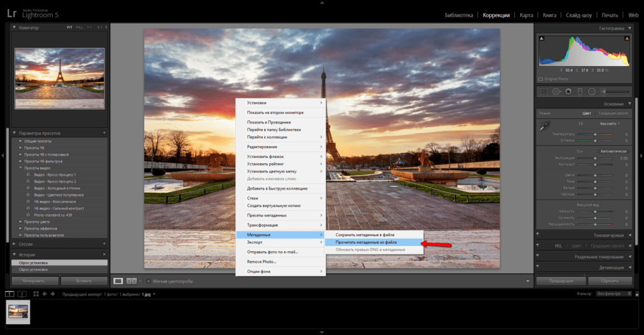Screen dimensions: 644x335
Task: Switch to Before/After Y|Y view
Action: click(131, 281)
